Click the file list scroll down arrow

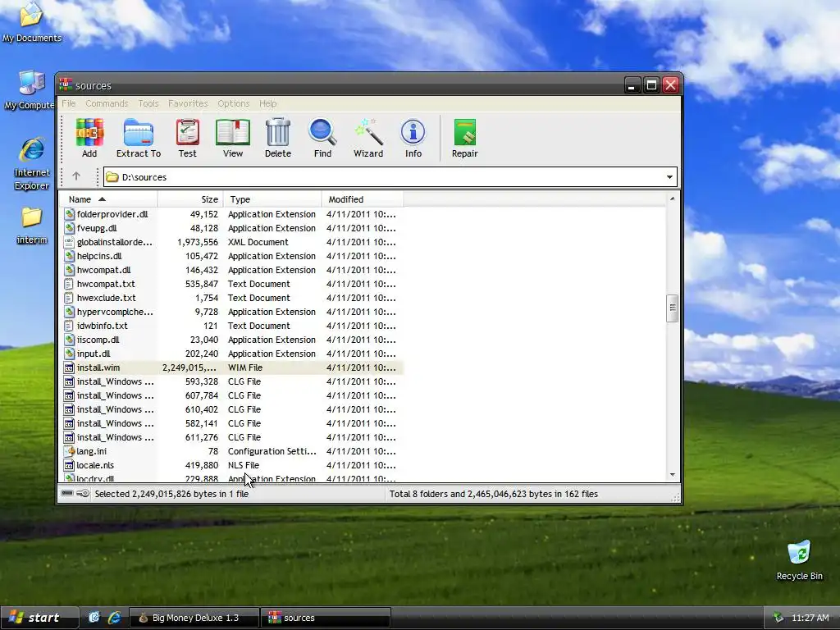673,475
